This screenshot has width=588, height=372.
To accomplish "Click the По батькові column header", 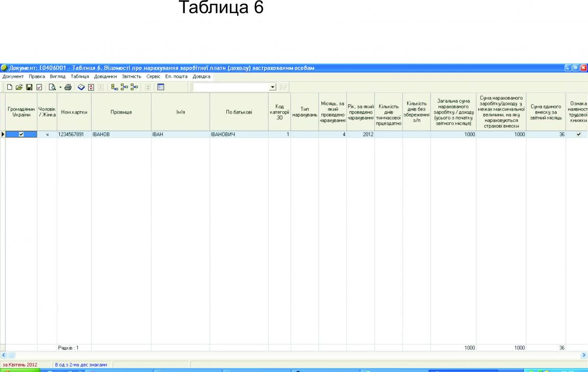I will tap(239, 112).
